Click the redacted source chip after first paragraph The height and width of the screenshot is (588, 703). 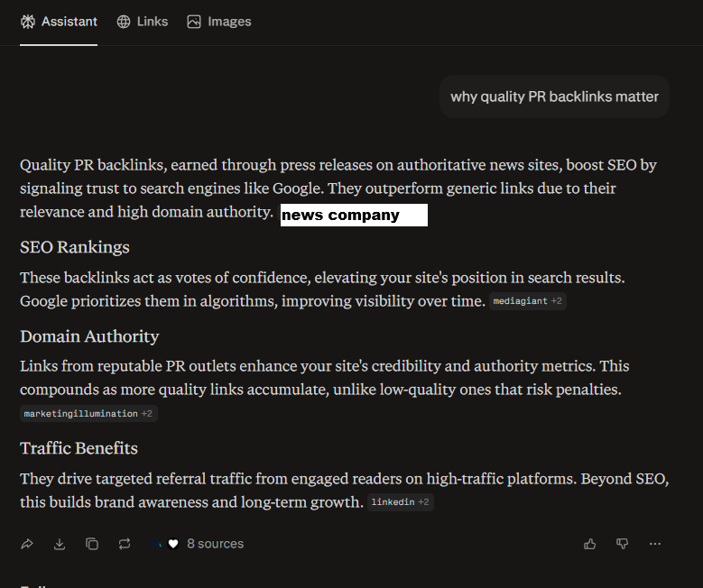click(x=353, y=216)
